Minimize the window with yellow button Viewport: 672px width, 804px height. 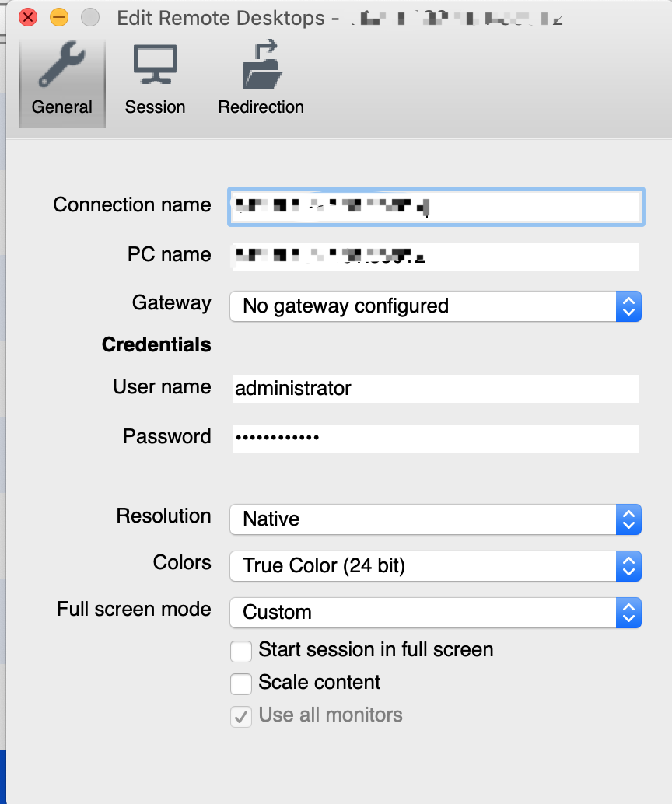click(x=59, y=17)
